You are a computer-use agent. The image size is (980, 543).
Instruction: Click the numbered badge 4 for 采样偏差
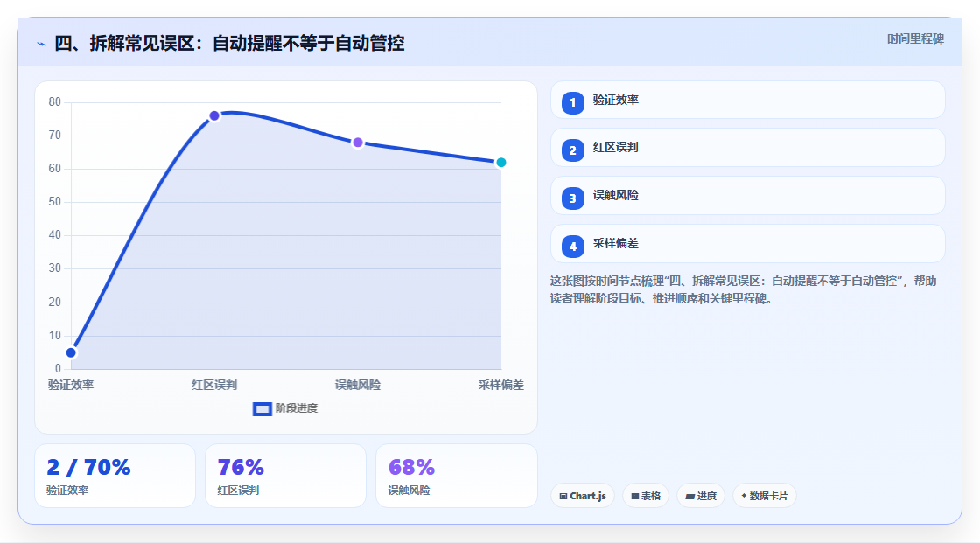[572, 247]
